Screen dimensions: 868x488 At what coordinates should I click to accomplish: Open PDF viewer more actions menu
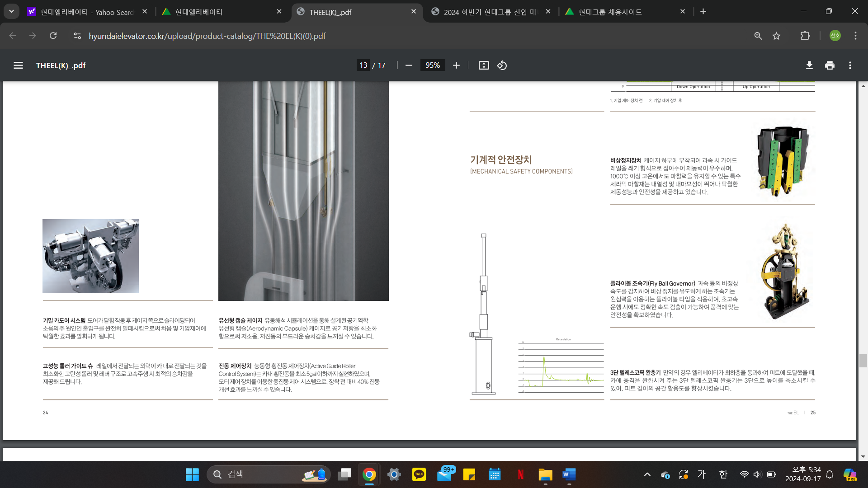pyautogui.click(x=850, y=66)
